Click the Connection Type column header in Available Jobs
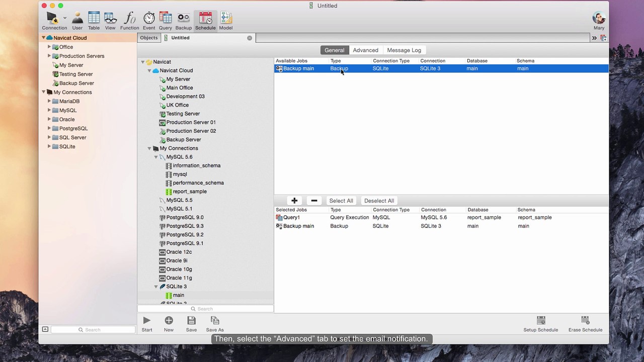Image resolution: width=644 pixels, height=362 pixels. [391, 61]
